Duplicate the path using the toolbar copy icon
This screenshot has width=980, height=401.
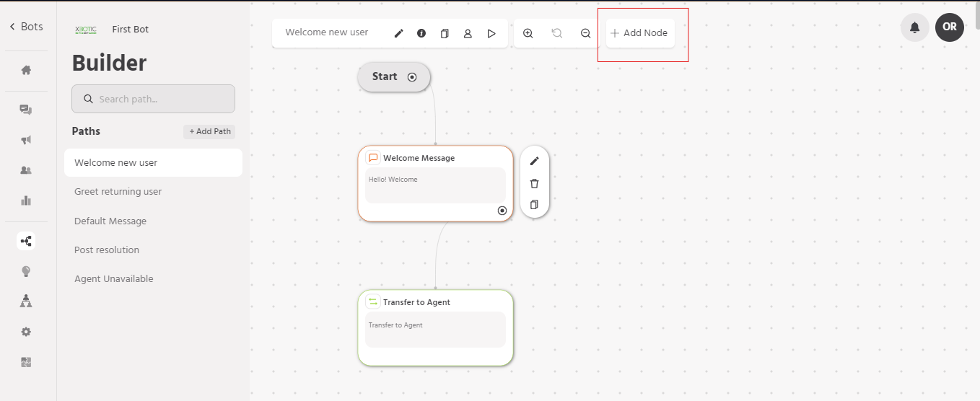445,33
